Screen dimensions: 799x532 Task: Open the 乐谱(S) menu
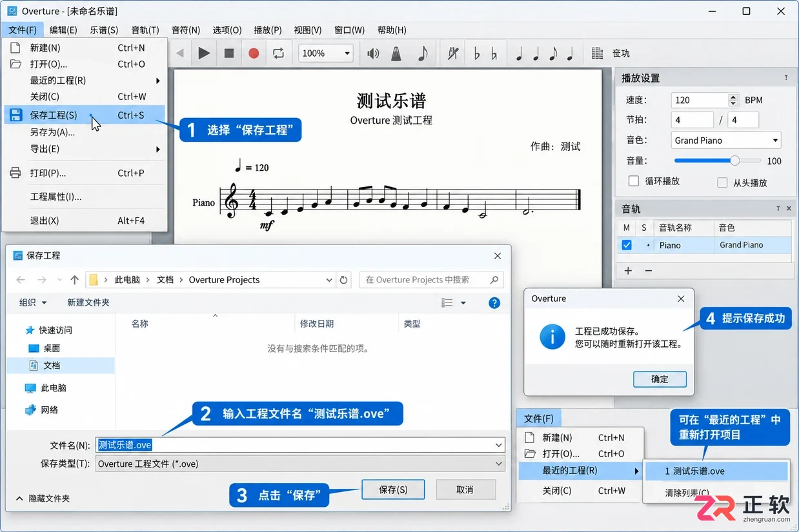coord(104,30)
